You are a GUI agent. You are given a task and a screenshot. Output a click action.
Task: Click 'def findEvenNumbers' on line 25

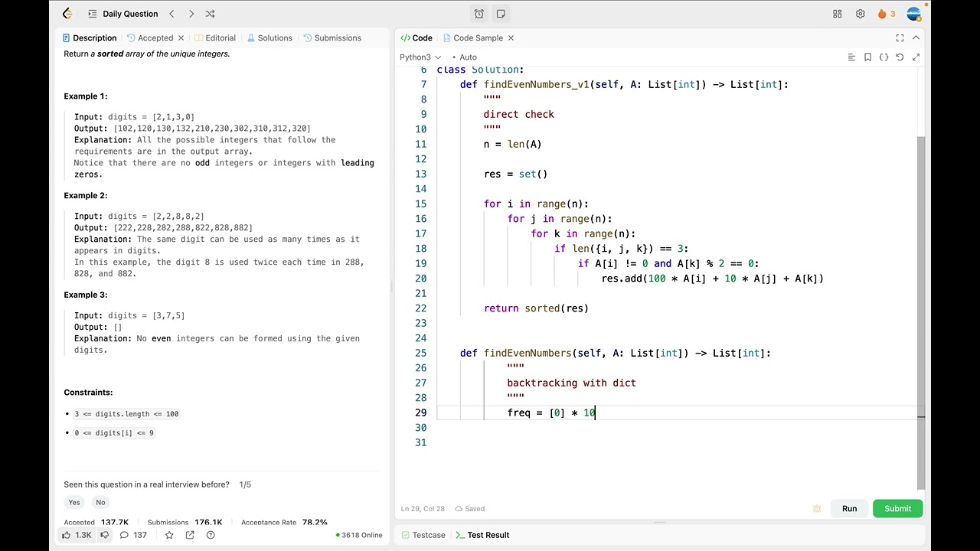pos(516,353)
